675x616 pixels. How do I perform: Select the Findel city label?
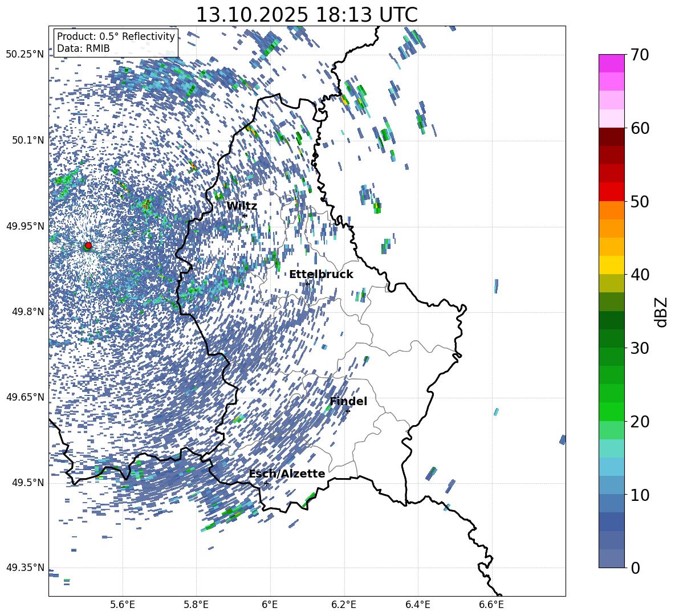[x=348, y=401]
